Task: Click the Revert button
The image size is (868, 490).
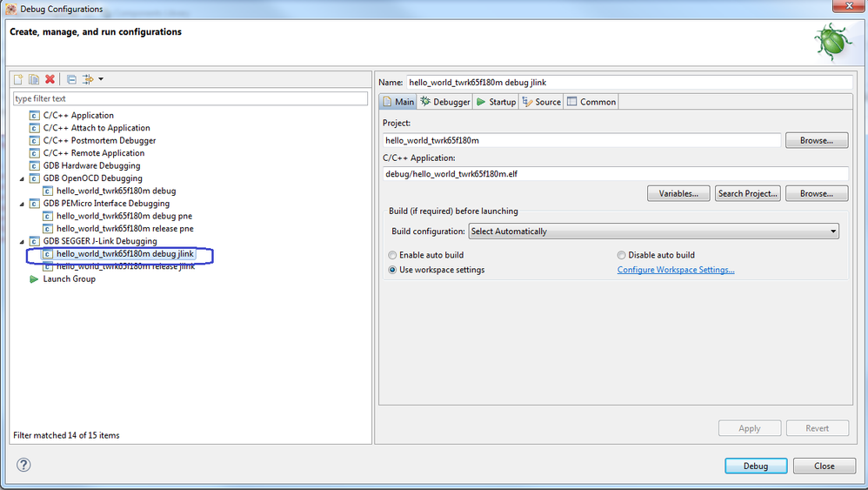Action: coord(817,428)
